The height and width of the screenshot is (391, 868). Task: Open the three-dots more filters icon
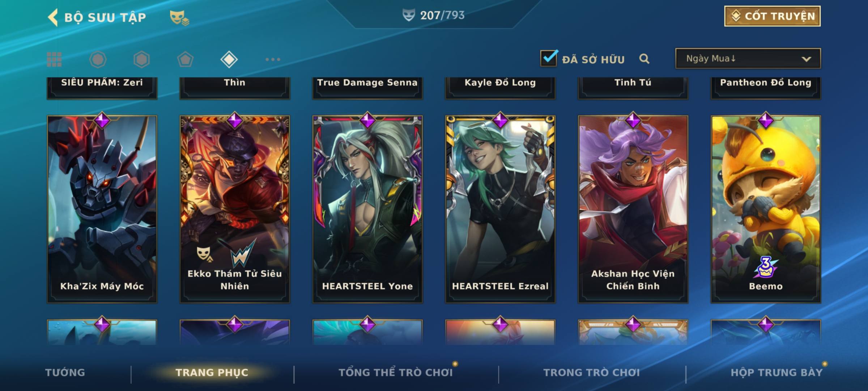coord(273,59)
